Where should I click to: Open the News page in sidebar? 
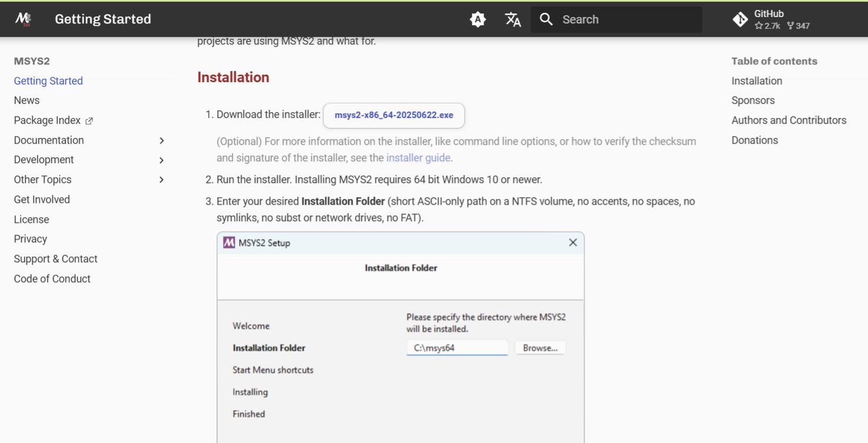[27, 100]
